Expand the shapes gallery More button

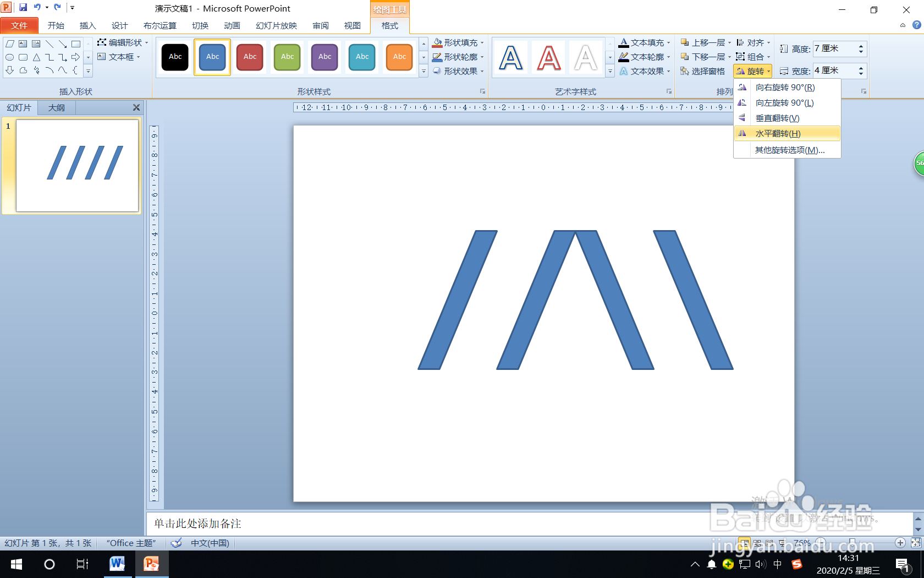point(88,70)
